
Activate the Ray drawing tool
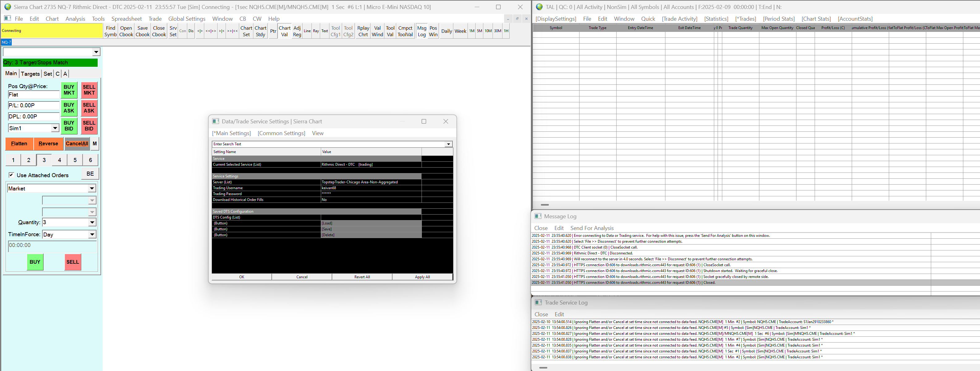316,31
